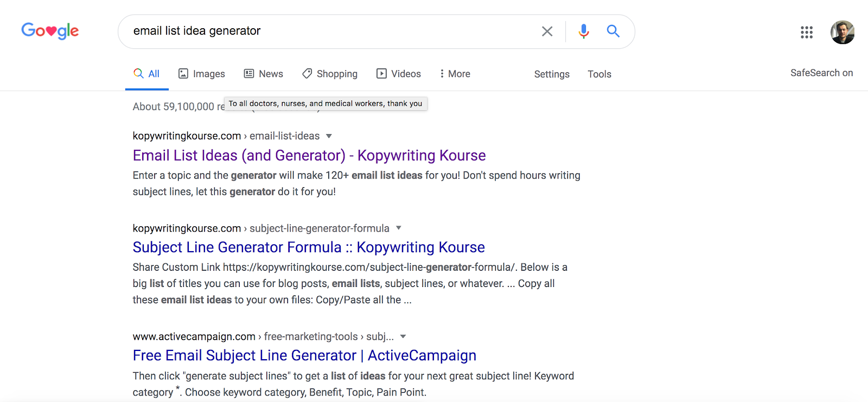Image resolution: width=868 pixels, height=402 pixels.
Task: Expand dropdown arrow next to activecampaign.com URL
Action: [403, 336]
